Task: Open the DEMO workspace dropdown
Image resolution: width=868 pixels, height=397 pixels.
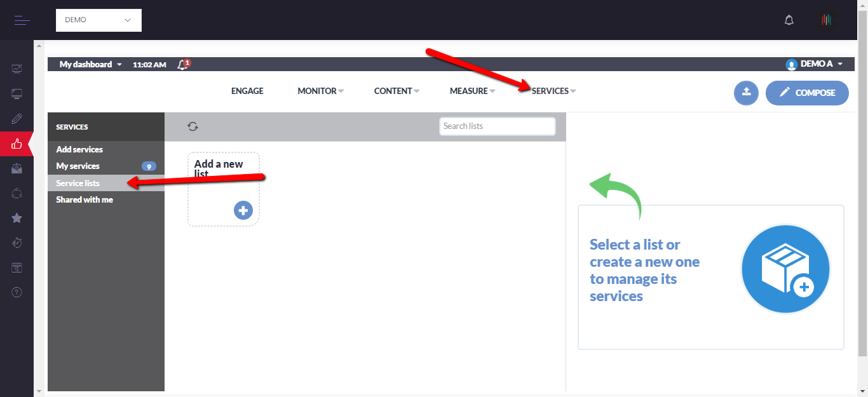Action: [x=98, y=20]
